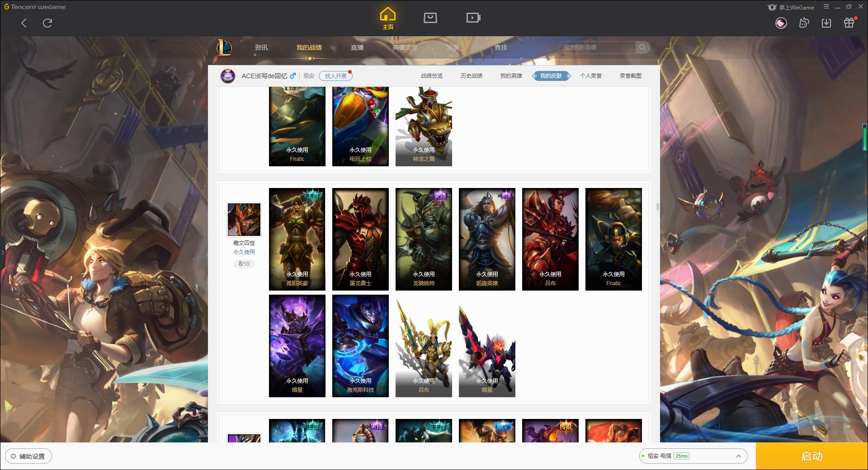
Task: Go back with the back arrow
Action: coord(24,23)
